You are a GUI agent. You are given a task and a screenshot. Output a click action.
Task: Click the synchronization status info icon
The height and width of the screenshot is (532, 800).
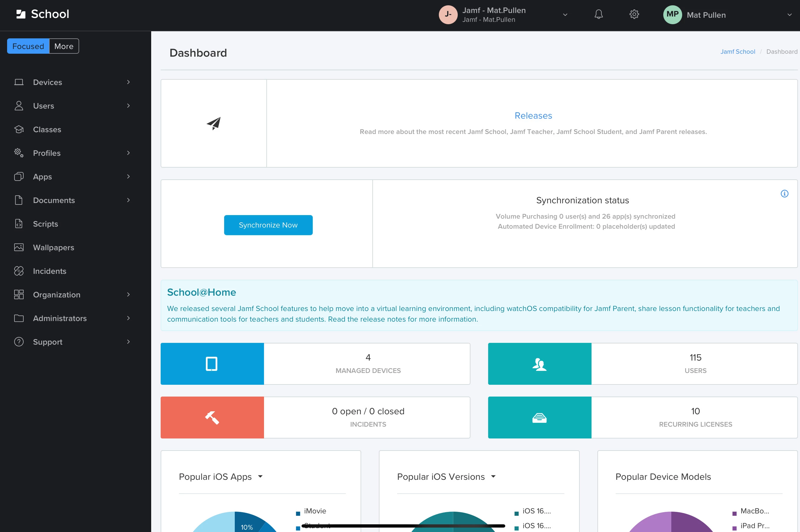pyautogui.click(x=784, y=193)
